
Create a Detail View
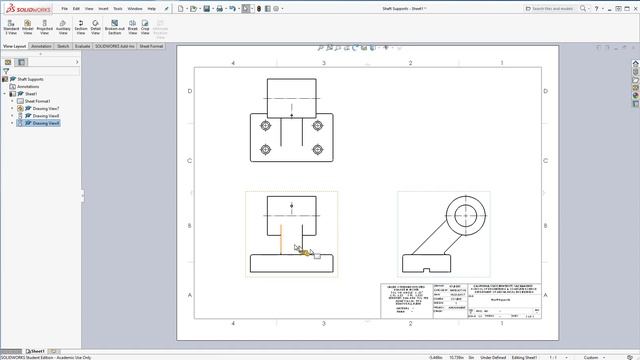[96, 27]
